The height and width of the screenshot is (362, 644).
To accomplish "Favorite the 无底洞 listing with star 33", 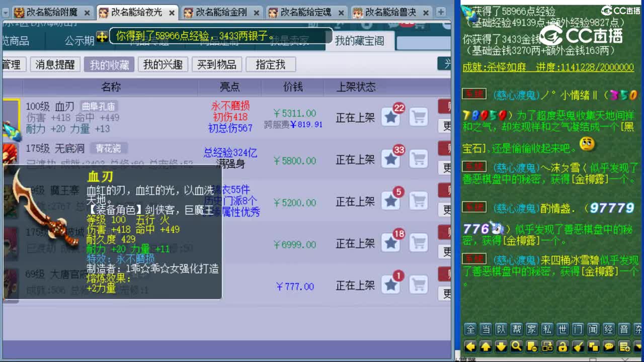I will pyautogui.click(x=391, y=159).
